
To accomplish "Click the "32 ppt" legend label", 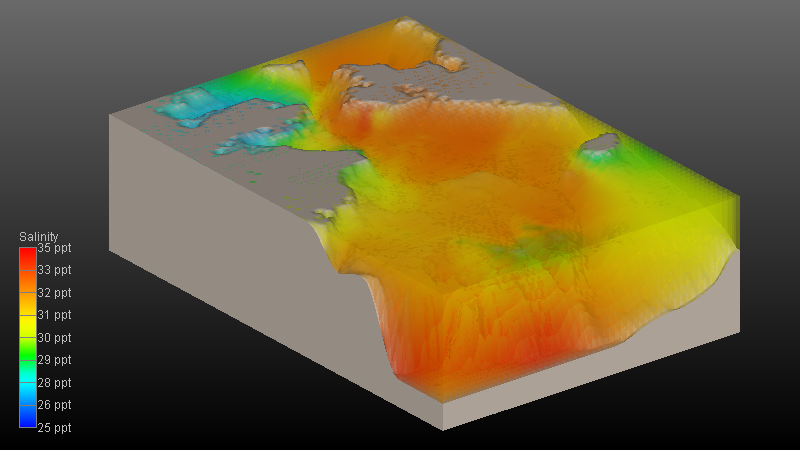I will (x=55, y=293).
